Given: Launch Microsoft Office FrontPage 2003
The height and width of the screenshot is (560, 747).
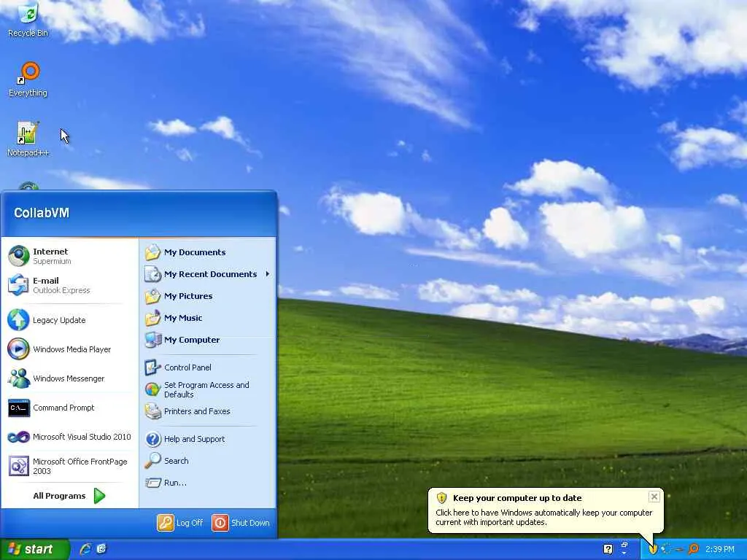Looking at the screenshot, I should 69,466.
